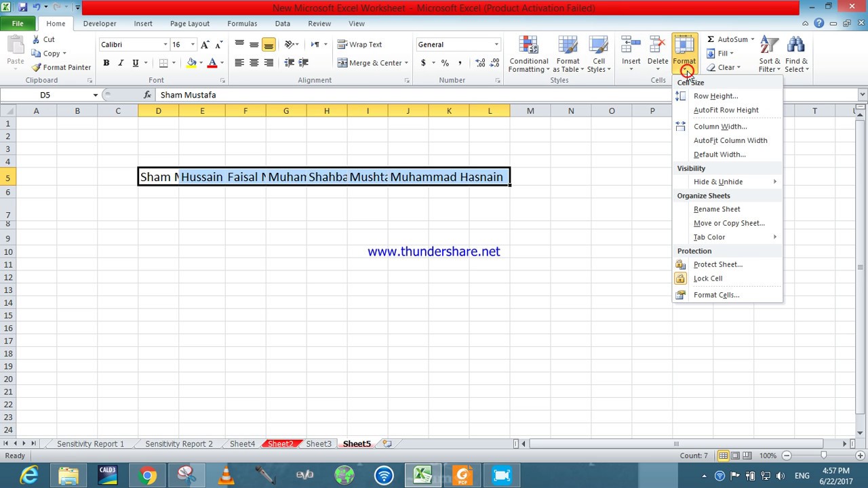The image size is (868, 488).
Task: Adjust the zoom slider handle
Action: [823, 456]
